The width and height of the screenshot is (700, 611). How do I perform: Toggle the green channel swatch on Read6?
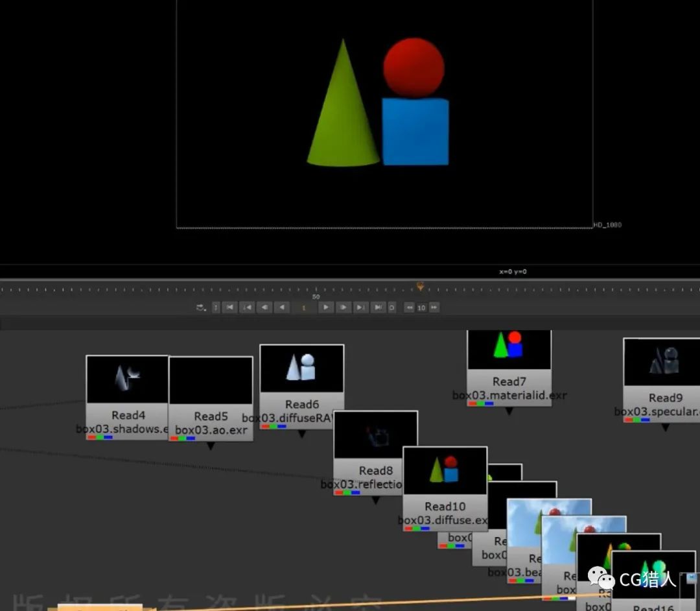click(x=272, y=426)
